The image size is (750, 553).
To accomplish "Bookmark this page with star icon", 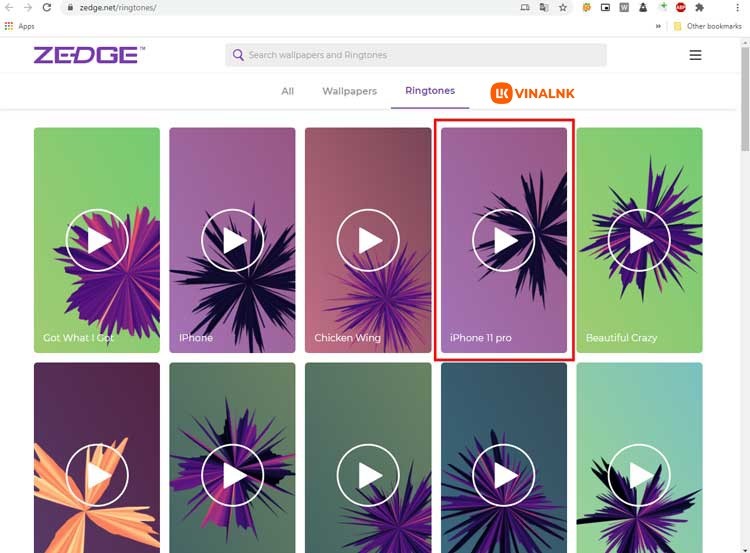I will coord(563,7).
